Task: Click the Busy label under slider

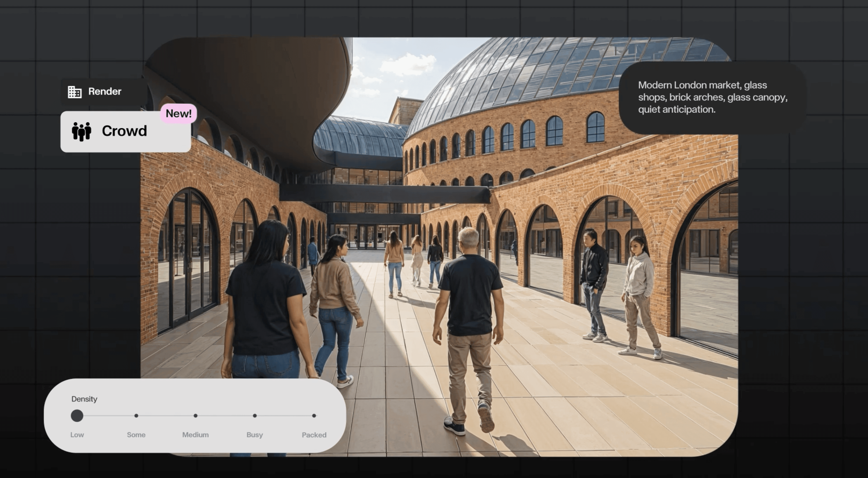Action: pyautogui.click(x=255, y=435)
